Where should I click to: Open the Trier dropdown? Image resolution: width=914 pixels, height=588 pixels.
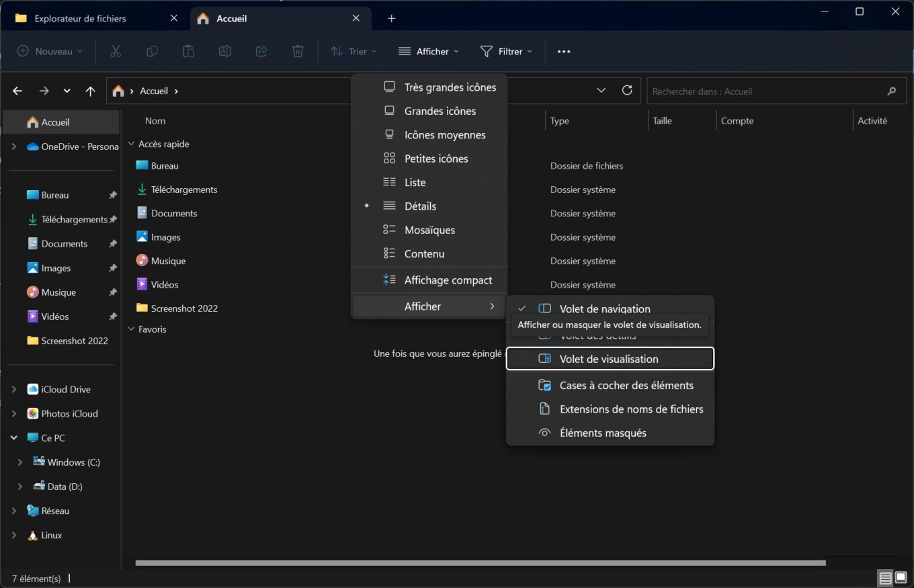pyautogui.click(x=354, y=51)
